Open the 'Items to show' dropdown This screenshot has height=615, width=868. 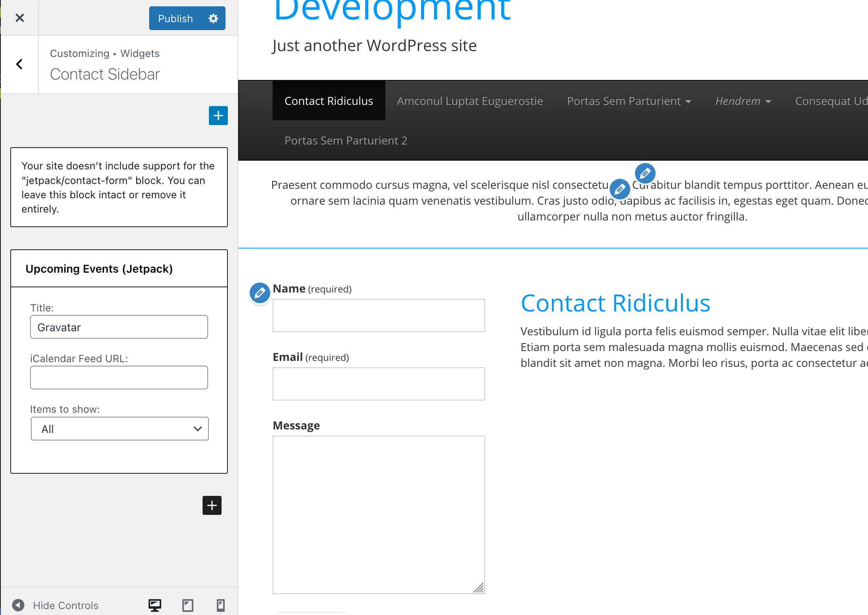point(119,429)
